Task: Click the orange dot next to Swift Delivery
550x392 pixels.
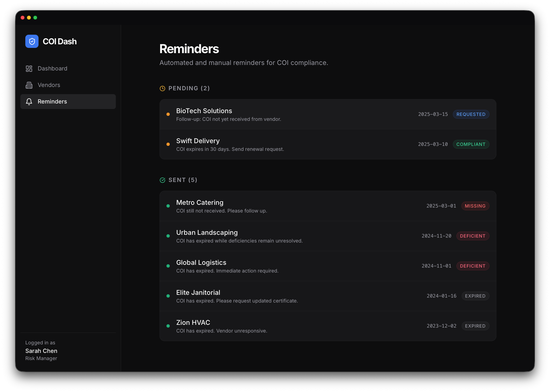Action: coord(168,144)
